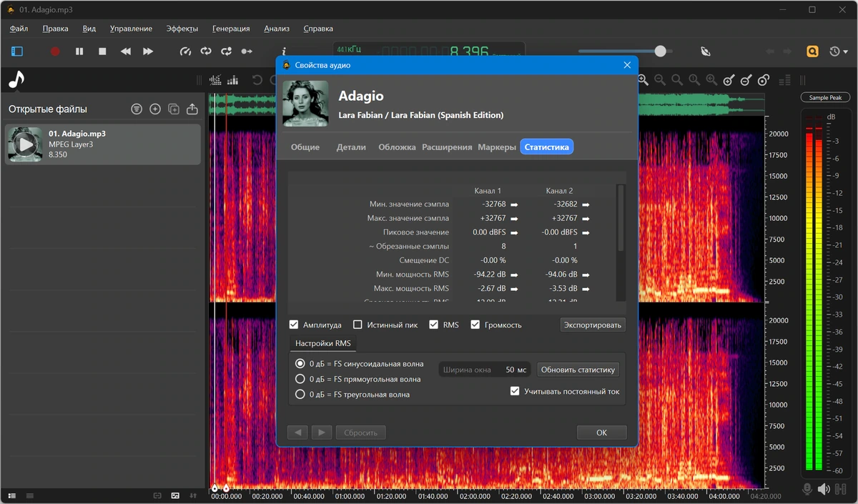Screen dimensions: 858x504
Task: Zoom in with the plus magnifier
Action: (x=643, y=80)
